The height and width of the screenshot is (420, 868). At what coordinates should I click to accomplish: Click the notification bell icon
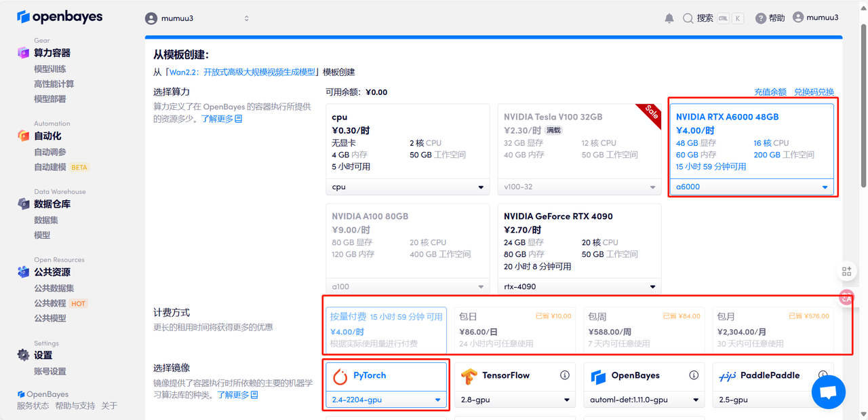[x=669, y=18]
